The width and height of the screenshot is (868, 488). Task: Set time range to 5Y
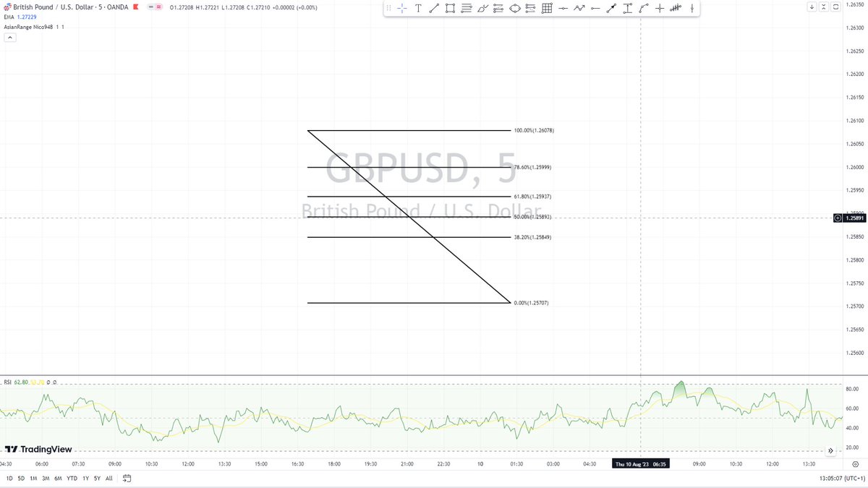97,478
